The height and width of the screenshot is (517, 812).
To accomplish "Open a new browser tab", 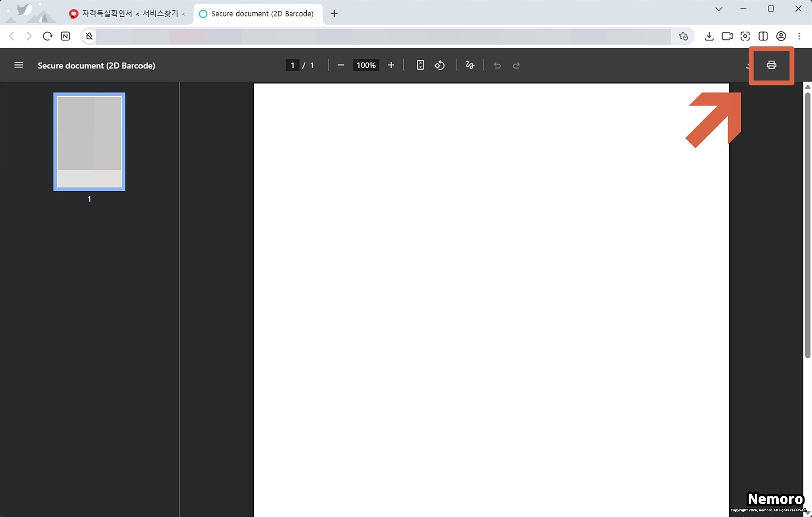I will click(334, 13).
